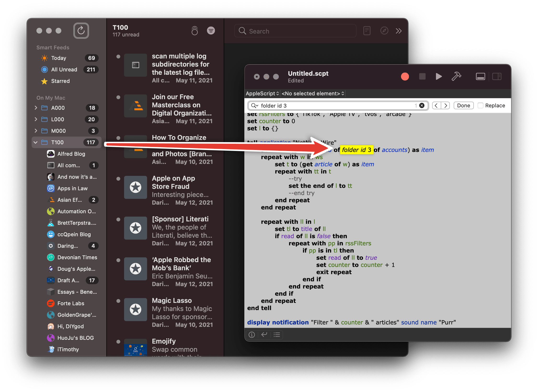Click the Done button in find bar

click(464, 106)
